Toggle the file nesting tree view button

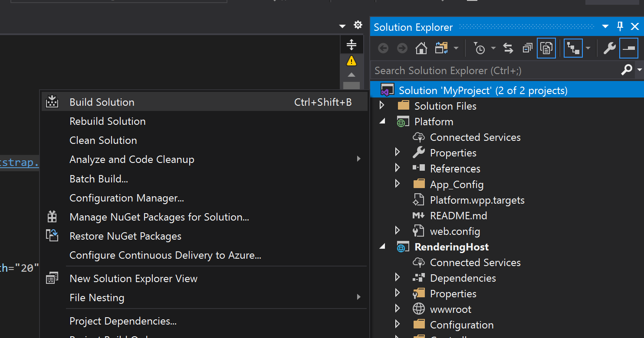click(x=573, y=48)
